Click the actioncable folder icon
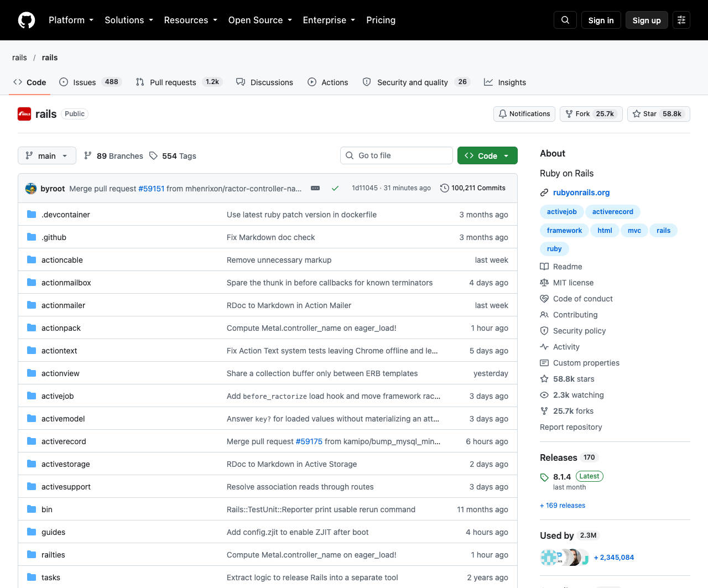 [x=32, y=260]
